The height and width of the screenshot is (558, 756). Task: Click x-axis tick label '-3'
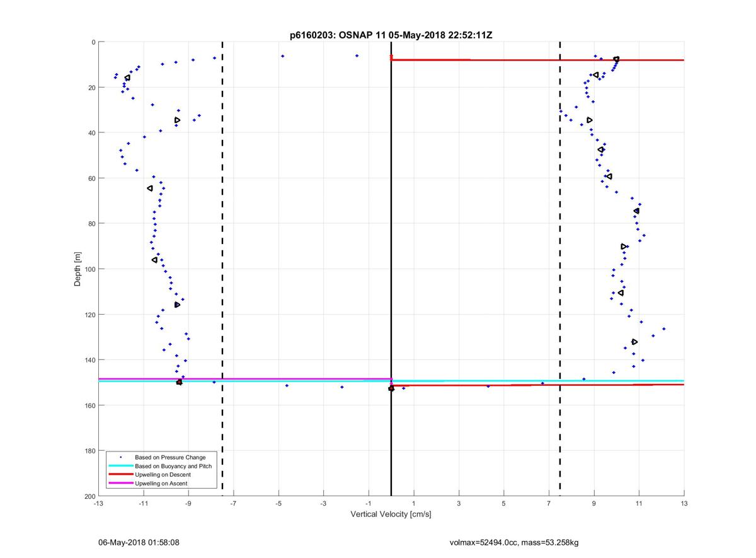(323, 504)
